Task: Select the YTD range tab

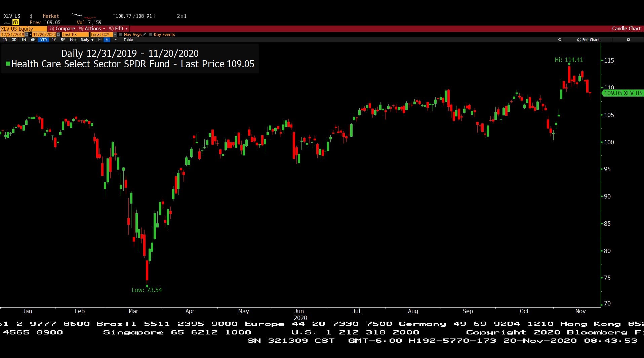Action: pyautogui.click(x=43, y=40)
